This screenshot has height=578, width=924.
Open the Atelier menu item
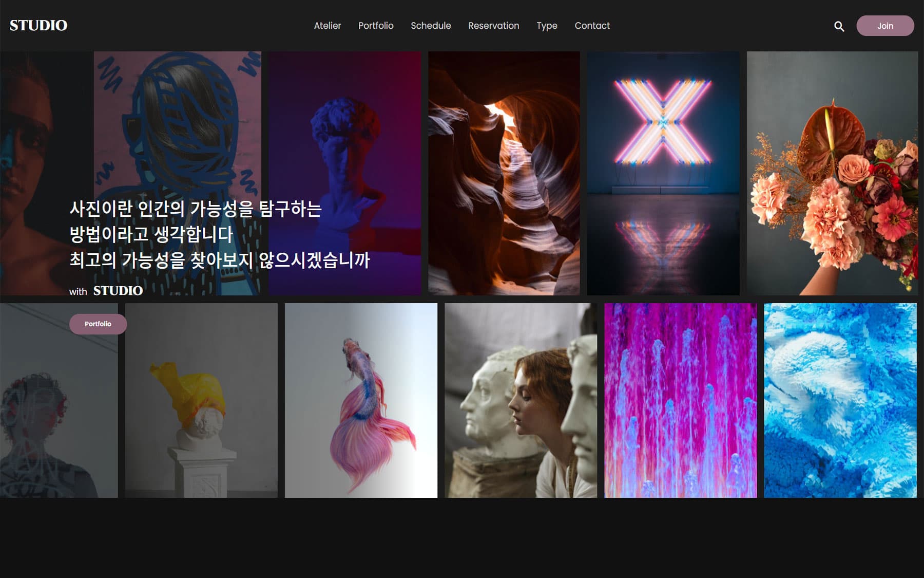point(328,26)
